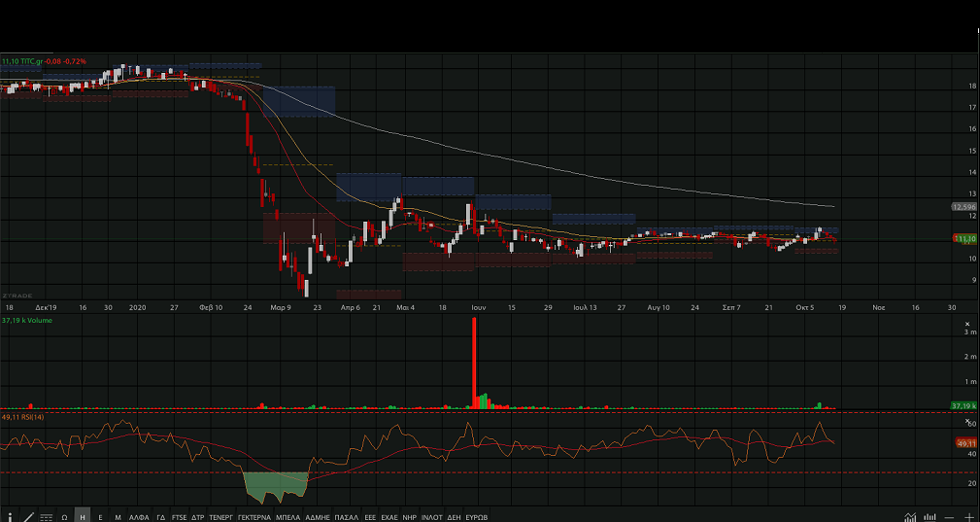980x522 pixels.
Task: Click the bar chart type icon
Action: pos(929,516)
